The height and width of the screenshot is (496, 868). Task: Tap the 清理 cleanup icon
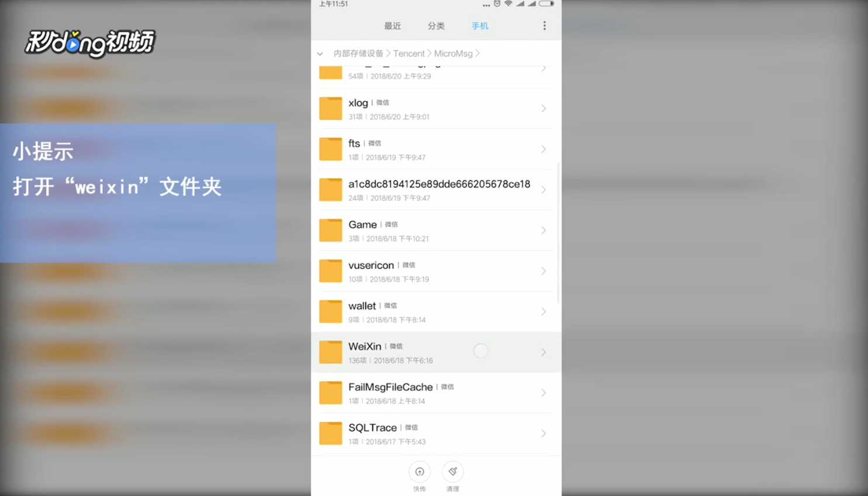453,471
